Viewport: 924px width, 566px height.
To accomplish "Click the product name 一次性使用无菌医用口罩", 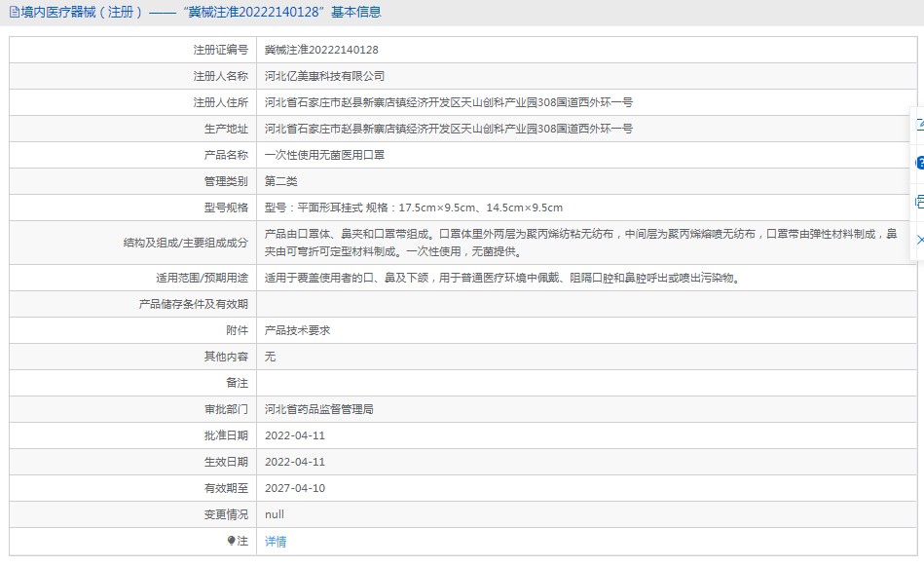I will point(324,155).
